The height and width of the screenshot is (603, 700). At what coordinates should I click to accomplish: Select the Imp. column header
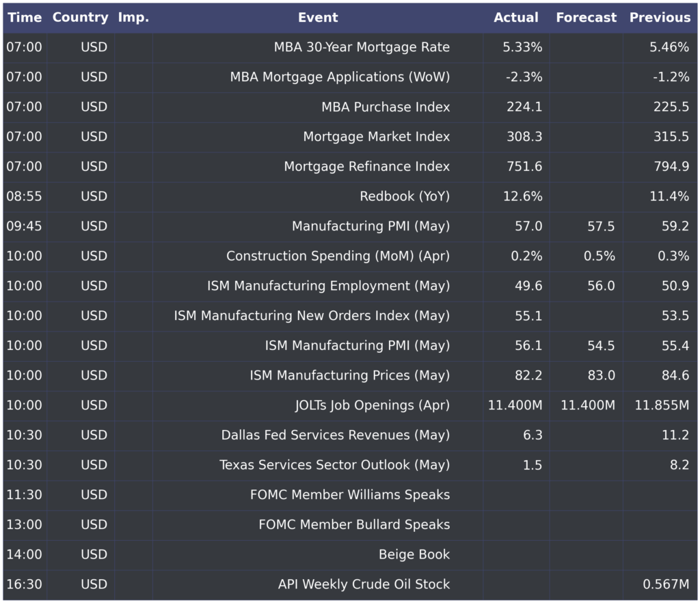(133, 18)
